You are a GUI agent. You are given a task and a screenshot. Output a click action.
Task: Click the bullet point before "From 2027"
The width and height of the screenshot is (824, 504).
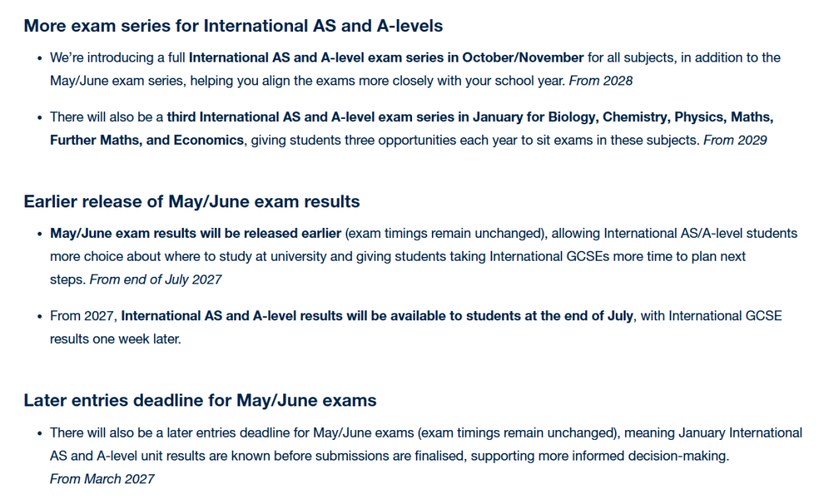(x=39, y=316)
